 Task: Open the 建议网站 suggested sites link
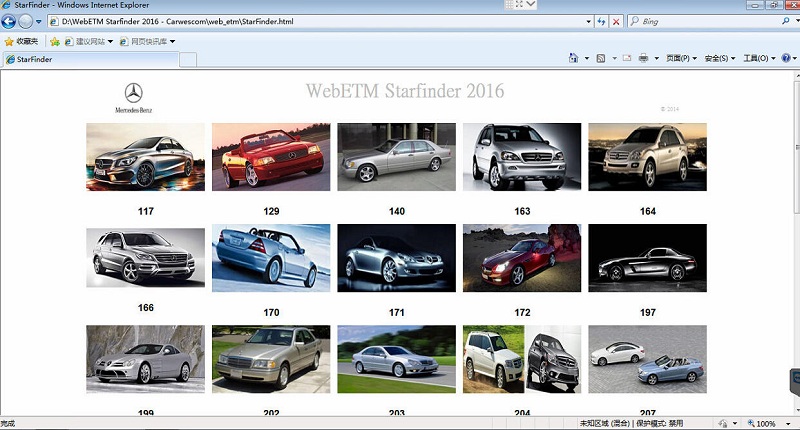coord(88,41)
